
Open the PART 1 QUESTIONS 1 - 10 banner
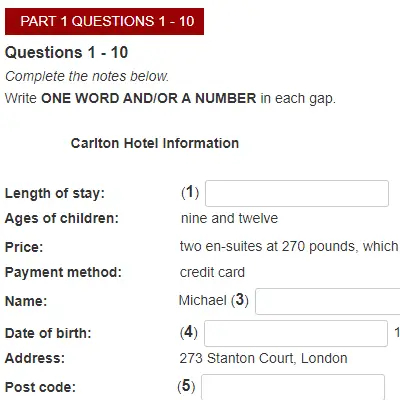(x=104, y=21)
